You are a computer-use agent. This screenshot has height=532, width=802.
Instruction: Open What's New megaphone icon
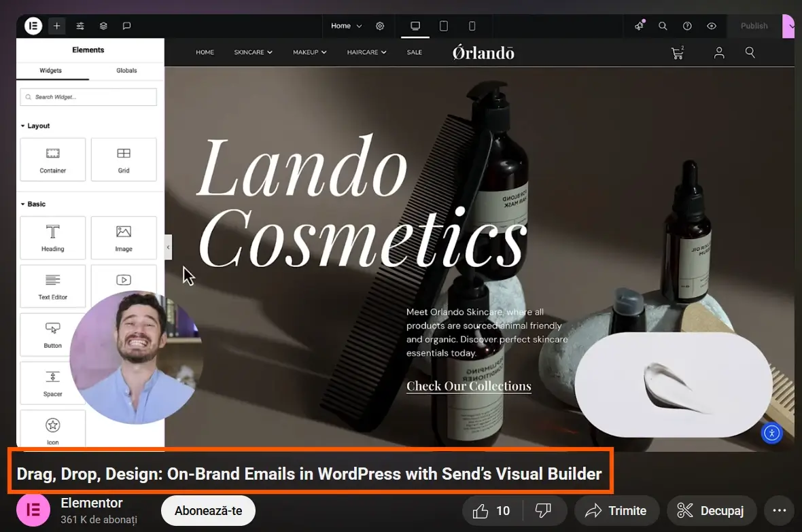click(x=640, y=26)
